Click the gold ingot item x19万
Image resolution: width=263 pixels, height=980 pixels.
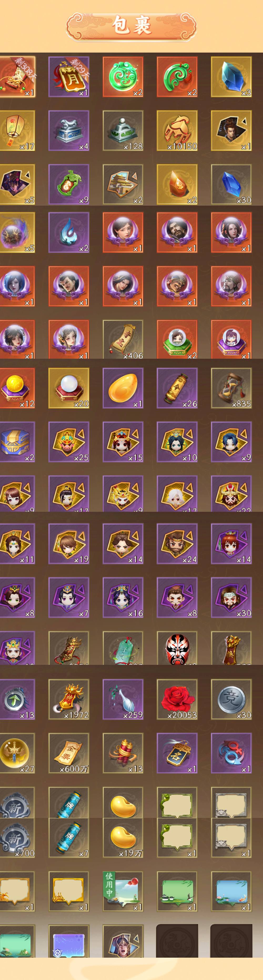(123, 838)
